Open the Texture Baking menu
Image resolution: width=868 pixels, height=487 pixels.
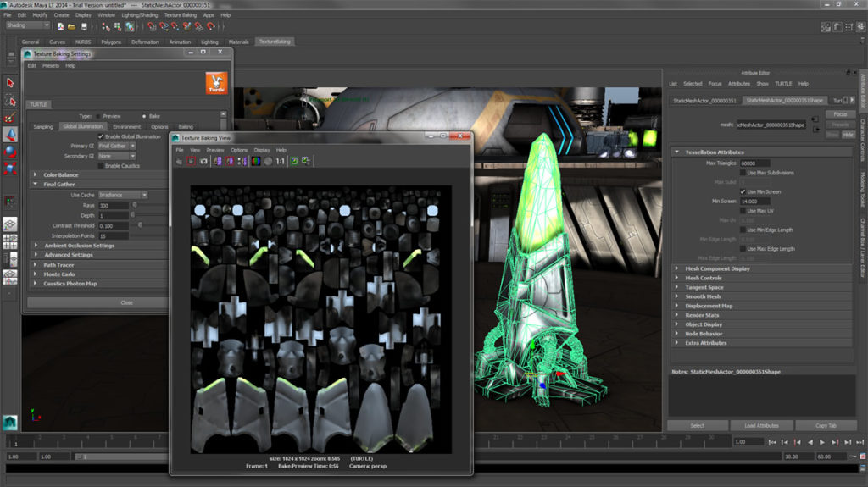(x=180, y=15)
